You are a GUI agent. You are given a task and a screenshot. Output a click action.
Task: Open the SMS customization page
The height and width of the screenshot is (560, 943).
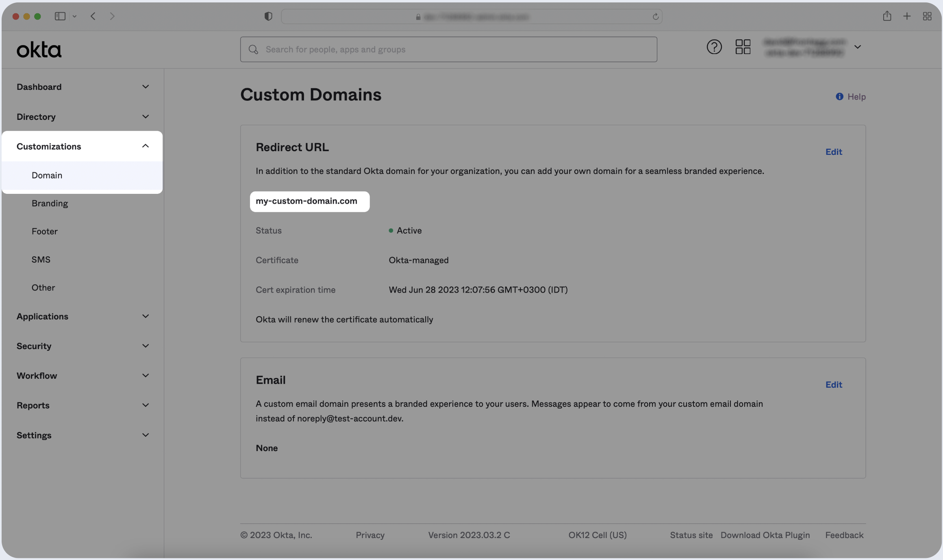(x=41, y=260)
